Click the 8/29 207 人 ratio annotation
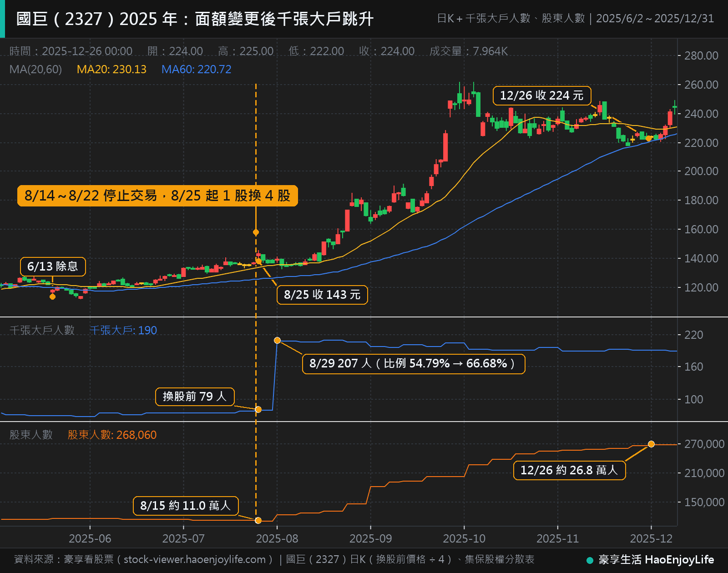This screenshot has width=728, height=573. pyautogui.click(x=414, y=364)
